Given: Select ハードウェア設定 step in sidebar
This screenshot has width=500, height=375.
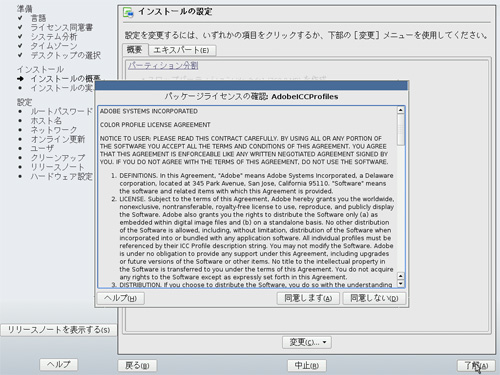Looking at the screenshot, I should click(62, 176).
